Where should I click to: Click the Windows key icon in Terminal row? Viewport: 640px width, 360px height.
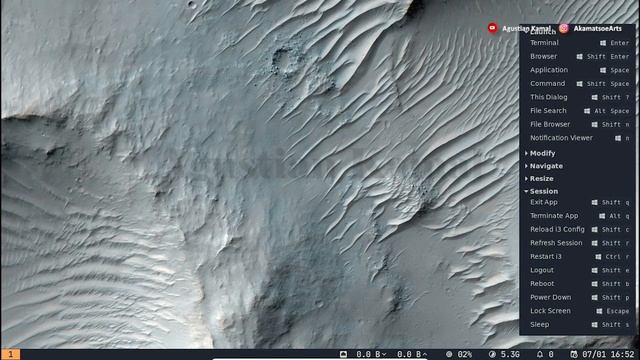603,43
